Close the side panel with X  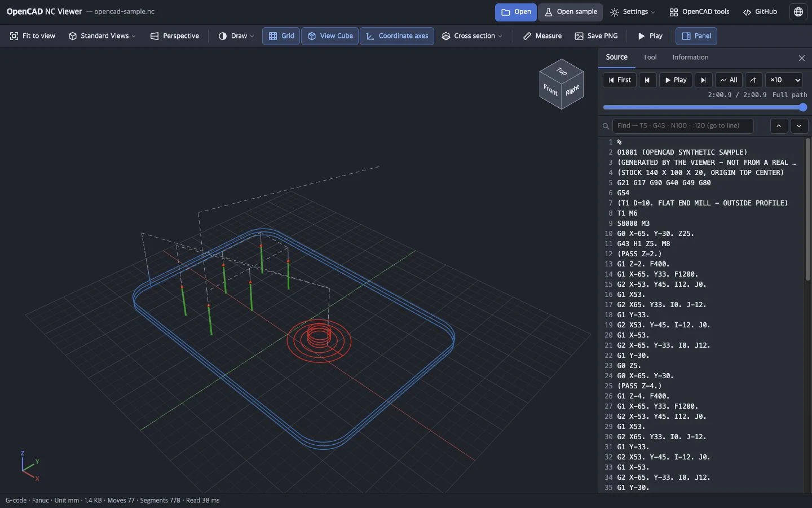click(x=802, y=58)
